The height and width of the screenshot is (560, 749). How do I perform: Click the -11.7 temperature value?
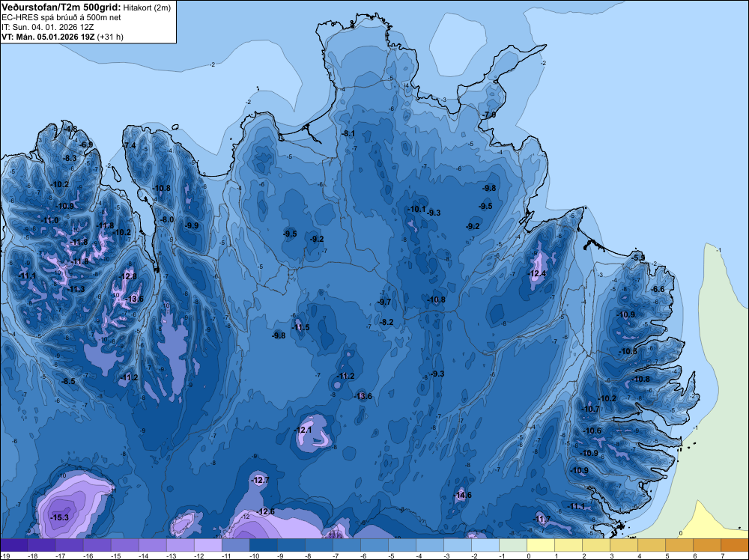(542, 519)
